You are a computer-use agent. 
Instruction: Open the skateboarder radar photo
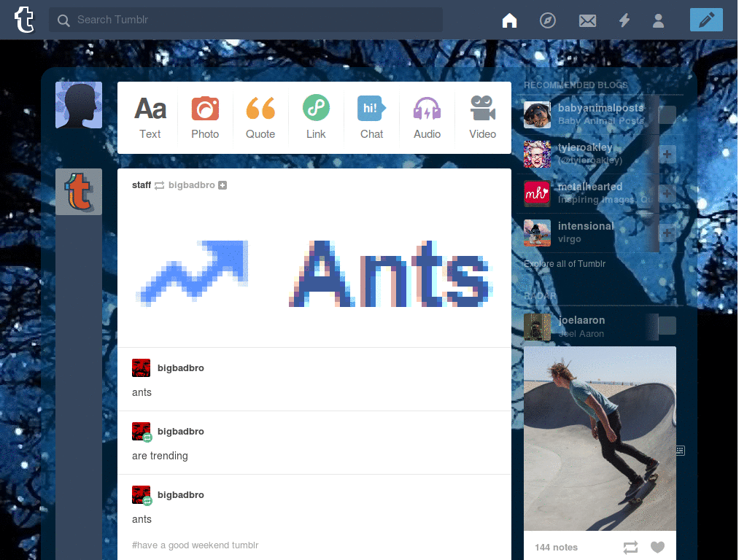click(600, 438)
